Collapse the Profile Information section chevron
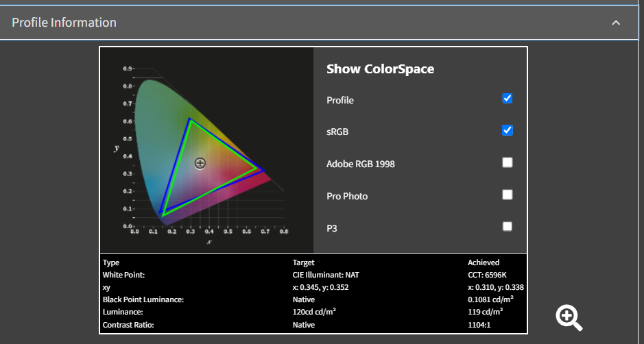This screenshot has height=344, width=644. click(x=615, y=23)
